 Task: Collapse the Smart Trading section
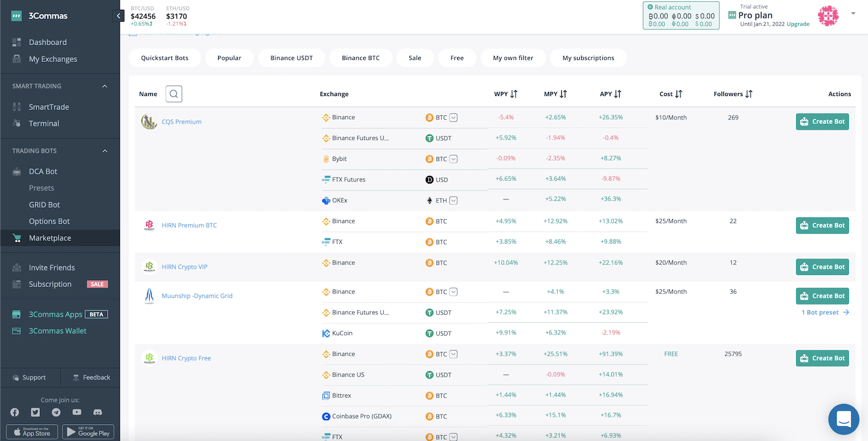coord(105,86)
